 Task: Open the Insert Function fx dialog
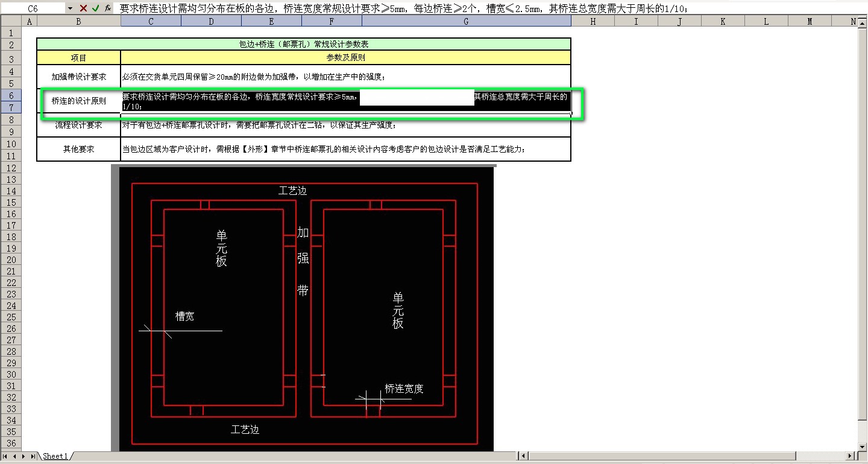click(107, 8)
